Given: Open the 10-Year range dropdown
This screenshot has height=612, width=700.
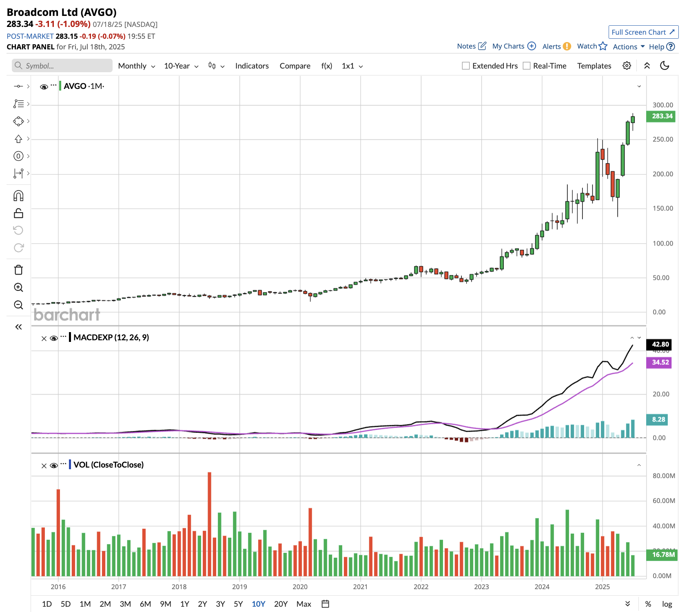Looking at the screenshot, I should (181, 66).
